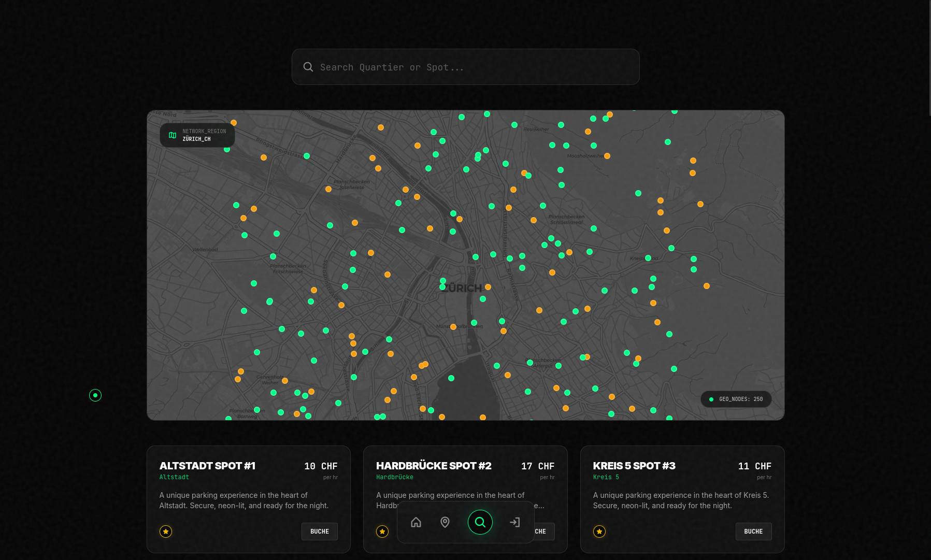Toggle favorite star on Altstadt Spot #1
The image size is (931, 560).
pos(166,532)
